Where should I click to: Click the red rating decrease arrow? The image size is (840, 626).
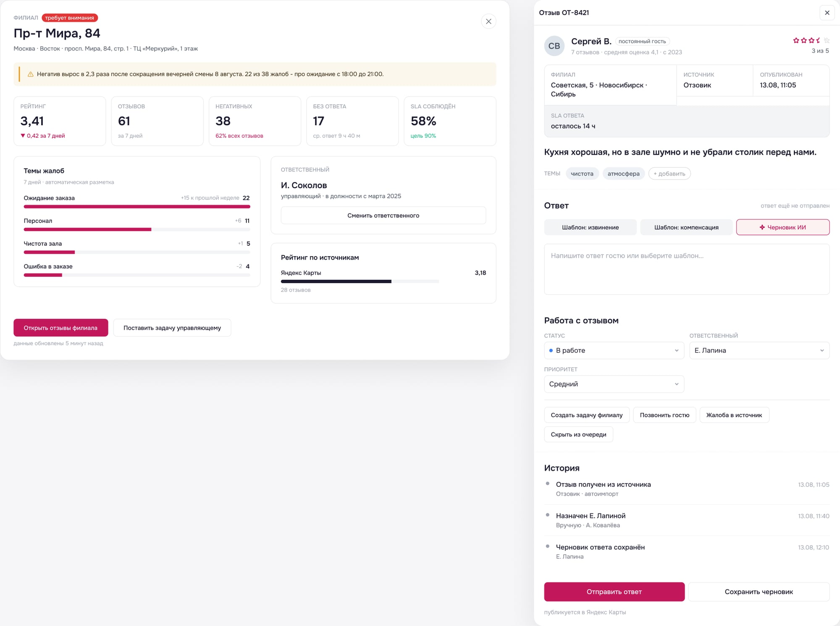23,136
